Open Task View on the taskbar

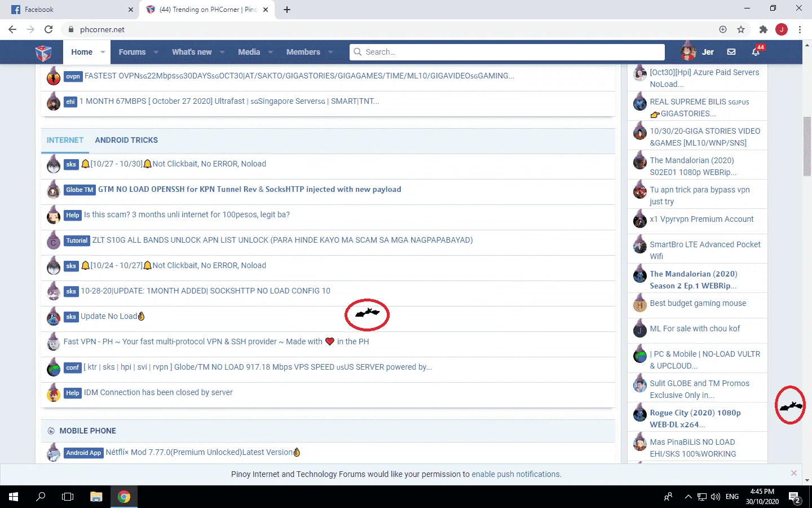tap(68, 497)
